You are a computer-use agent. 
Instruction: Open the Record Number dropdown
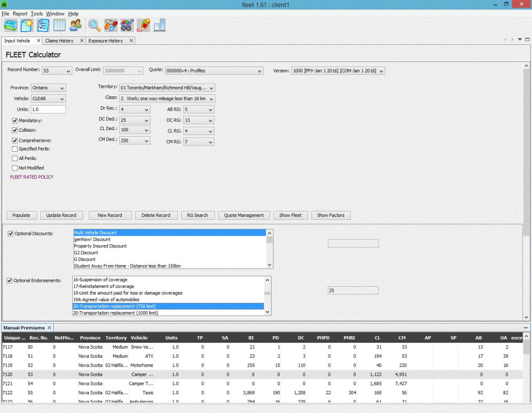point(57,70)
